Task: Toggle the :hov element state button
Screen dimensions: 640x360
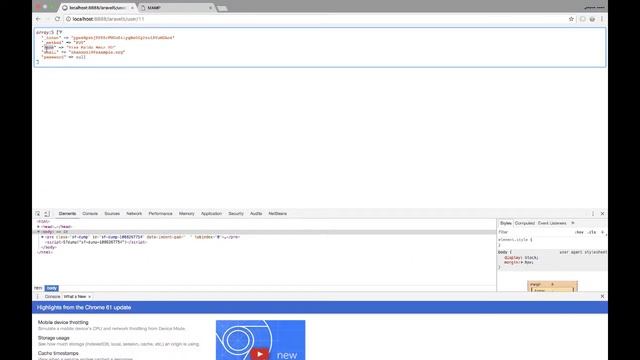Action: point(579,232)
